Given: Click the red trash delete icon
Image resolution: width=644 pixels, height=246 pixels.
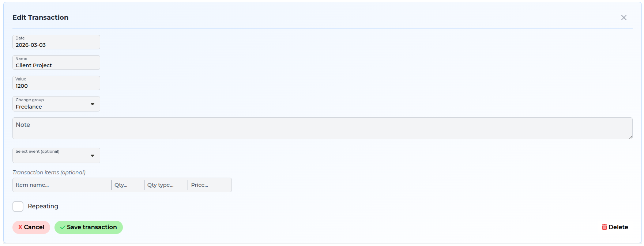Looking at the screenshot, I should [x=605, y=227].
